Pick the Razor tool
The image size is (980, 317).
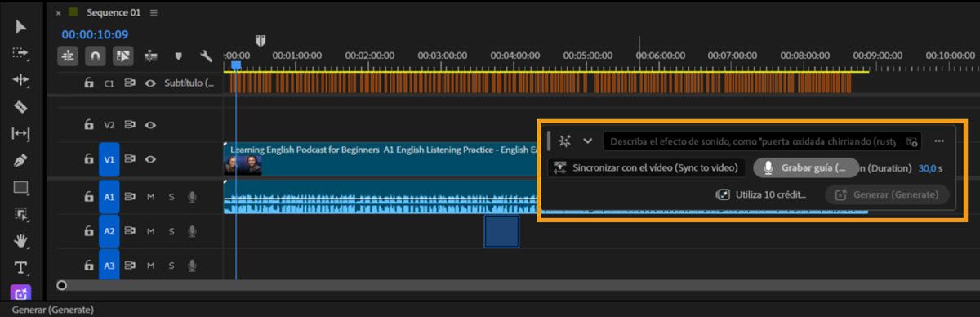21,107
